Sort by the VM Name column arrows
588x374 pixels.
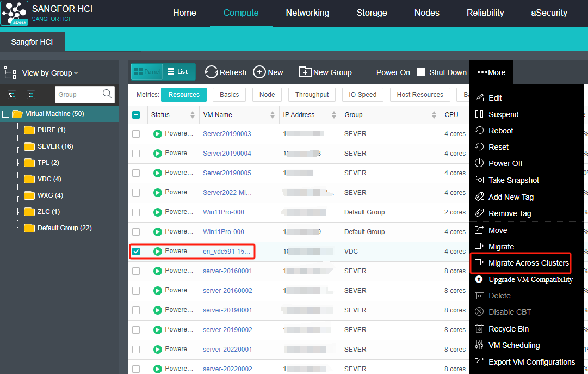pyautogui.click(x=273, y=115)
